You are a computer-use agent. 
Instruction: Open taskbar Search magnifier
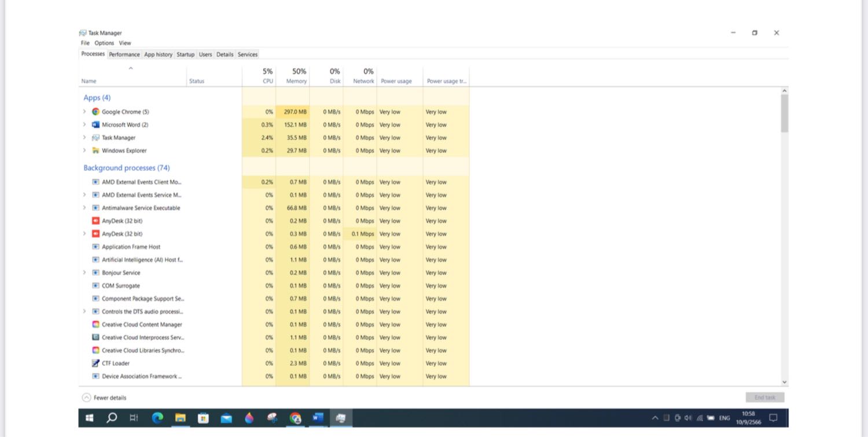[x=112, y=418]
